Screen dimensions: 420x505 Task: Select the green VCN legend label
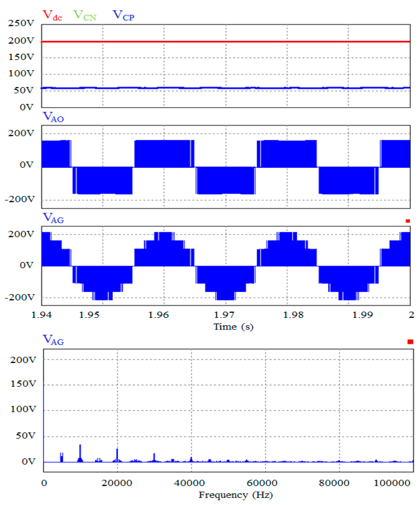coord(85,16)
